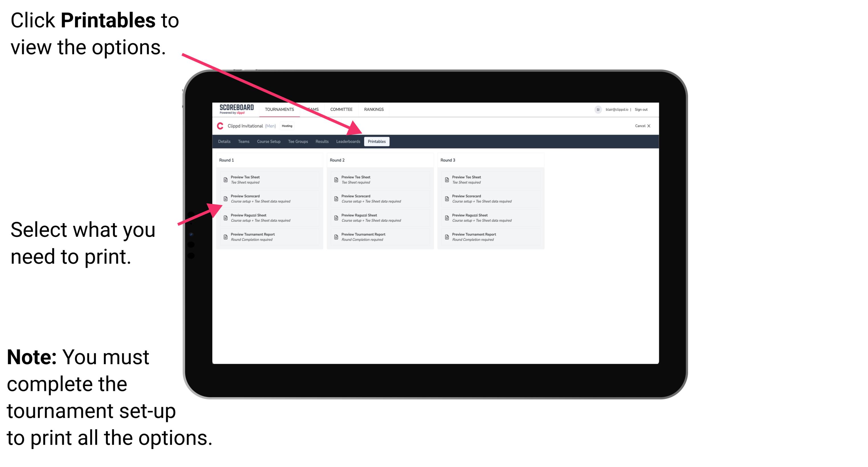The width and height of the screenshot is (868, 467).
Task: Click Preview Tee Sheet icon Round 2
Action: [335, 180]
